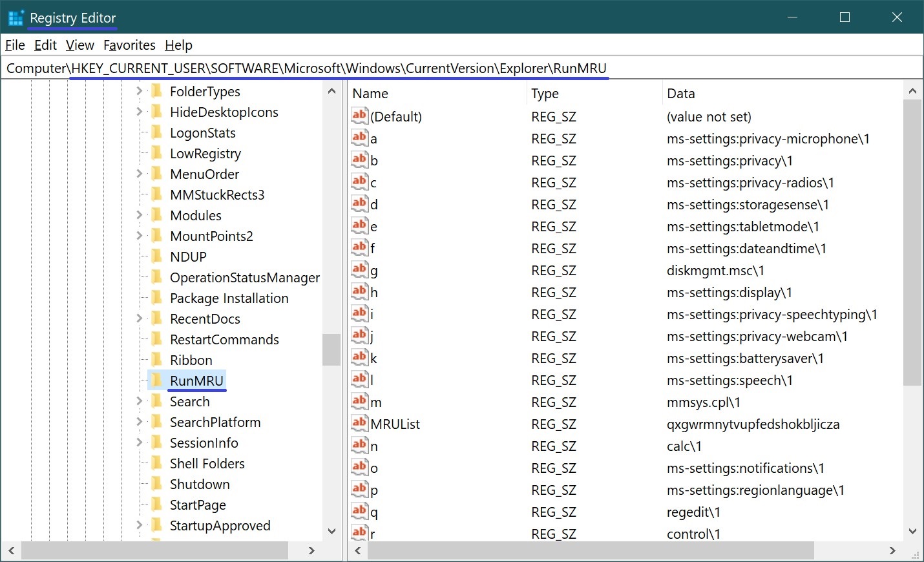Viewport: 924px width, 562px height.
Task: Click the folder icon of Ribbon key
Action: 156,360
